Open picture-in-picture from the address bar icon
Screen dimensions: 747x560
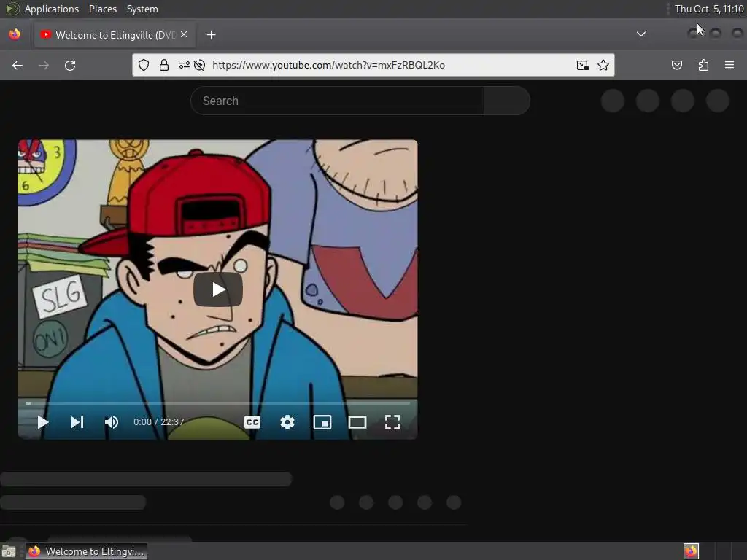point(582,65)
